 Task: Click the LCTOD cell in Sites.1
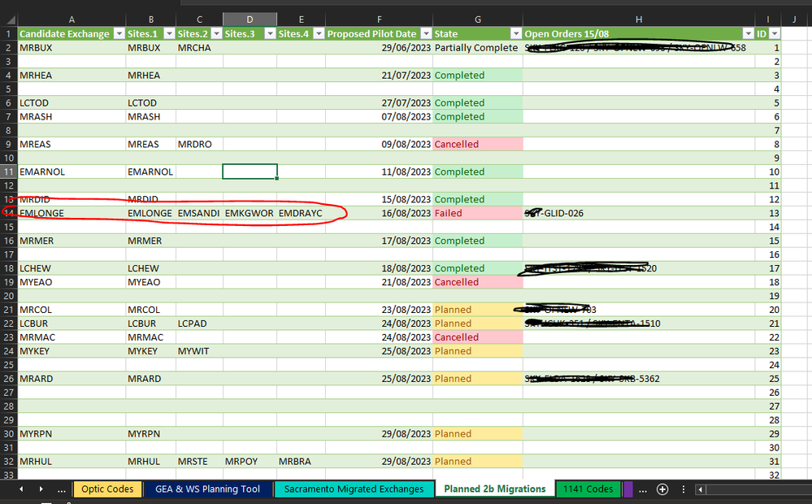tap(150, 102)
